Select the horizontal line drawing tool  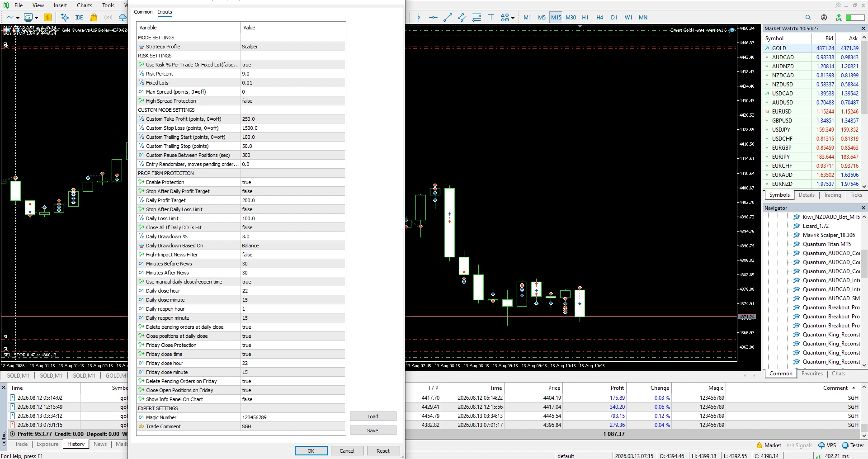pyautogui.click(x=433, y=18)
